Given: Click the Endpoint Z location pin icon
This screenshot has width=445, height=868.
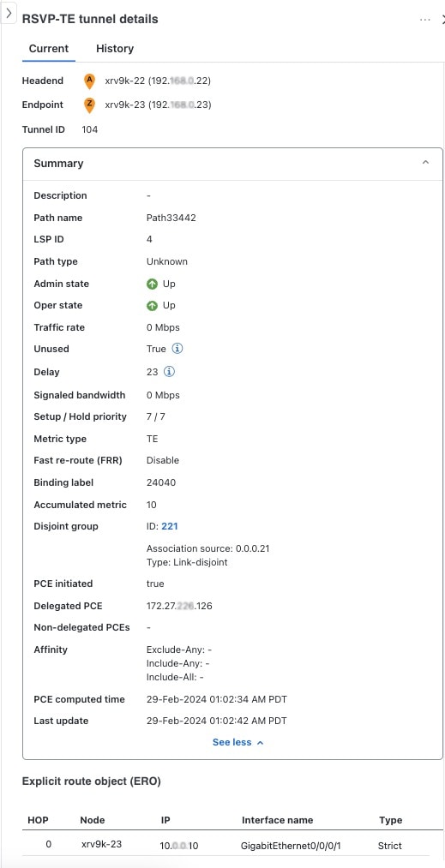Looking at the screenshot, I should coord(89,105).
